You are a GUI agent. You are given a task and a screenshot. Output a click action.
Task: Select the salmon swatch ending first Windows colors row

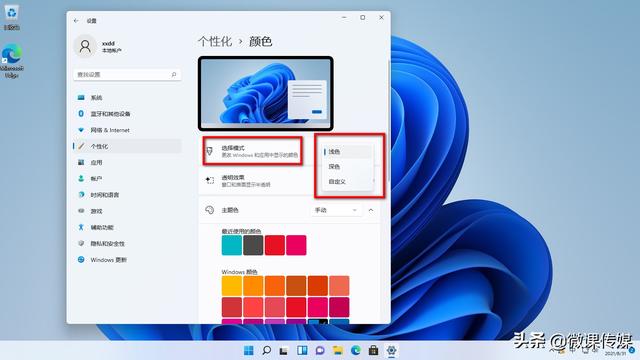click(x=339, y=286)
